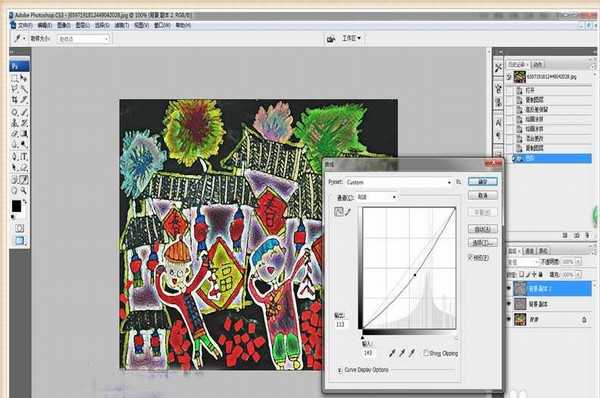This screenshot has height=398, width=600.
Task: Select the Crop tool in the toolbox
Action: click(x=15, y=100)
